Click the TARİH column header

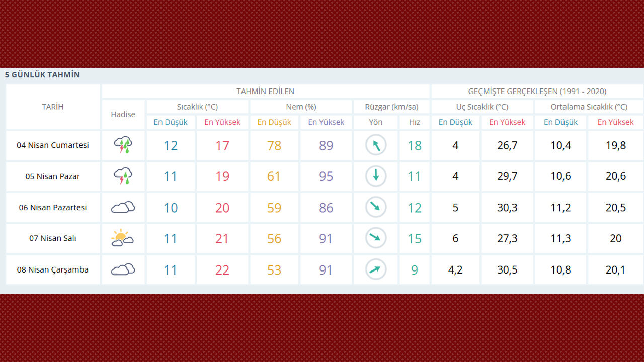[x=53, y=107]
